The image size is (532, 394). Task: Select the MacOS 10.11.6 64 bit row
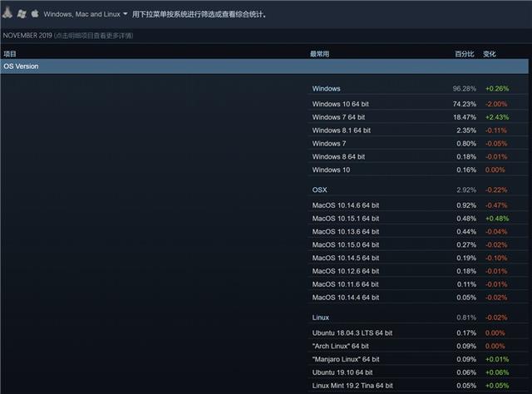tap(418, 284)
